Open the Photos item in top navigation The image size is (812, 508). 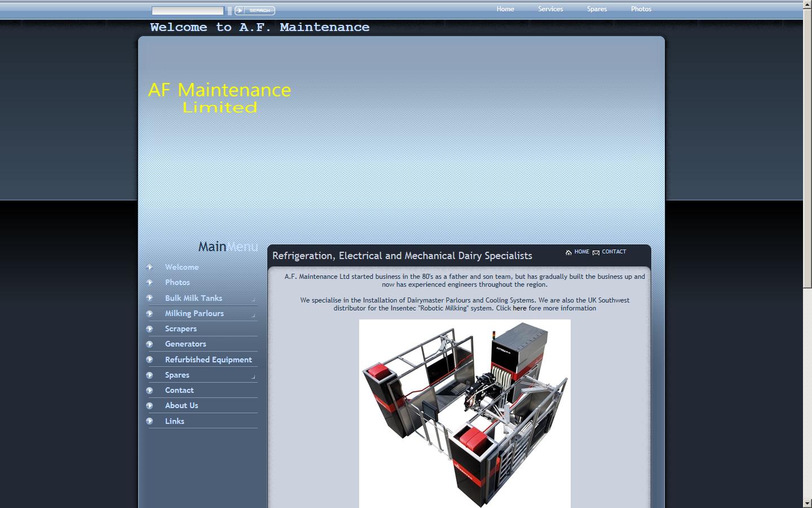[641, 9]
